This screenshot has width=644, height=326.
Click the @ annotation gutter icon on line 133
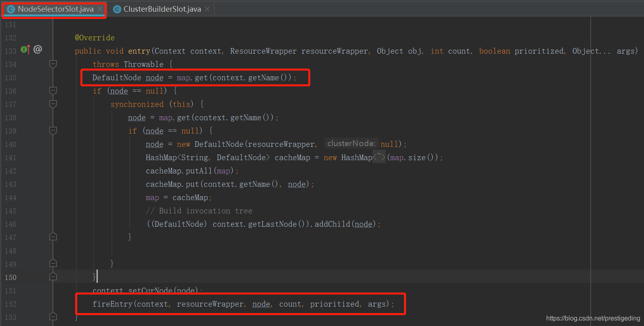pyautogui.click(x=38, y=49)
